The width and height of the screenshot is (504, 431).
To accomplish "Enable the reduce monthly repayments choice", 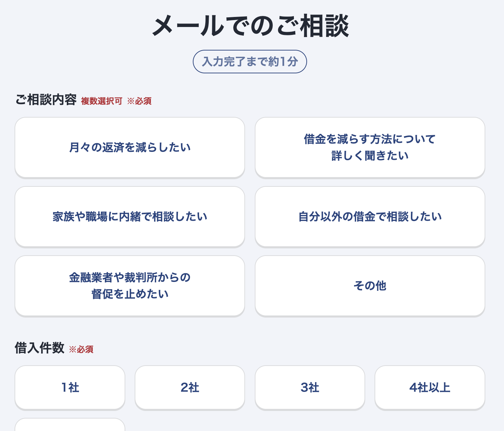I will (x=129, y=147).
